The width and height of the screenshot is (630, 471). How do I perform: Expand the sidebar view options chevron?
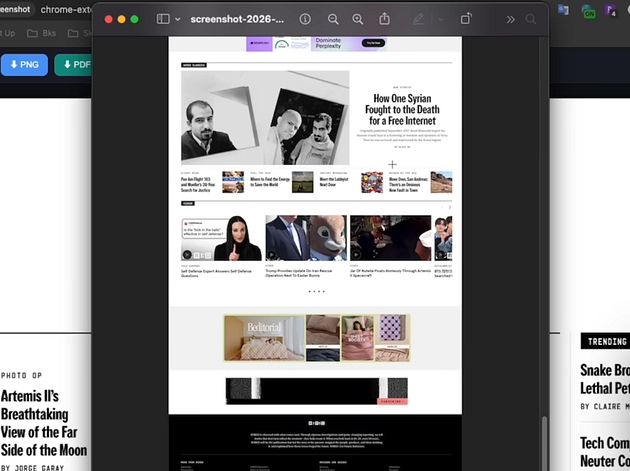pos(178,19)
